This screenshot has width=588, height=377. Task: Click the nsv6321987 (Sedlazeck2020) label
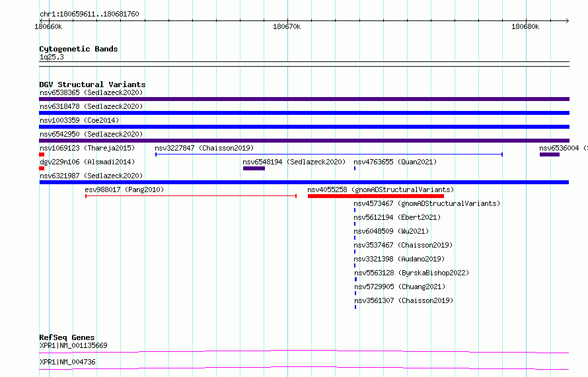coord(91,176)
